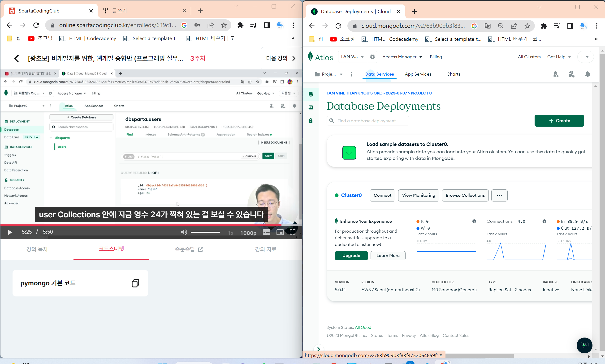
Task: Share the SpartaCodingClub page via share icon
Action: point(211,25)
